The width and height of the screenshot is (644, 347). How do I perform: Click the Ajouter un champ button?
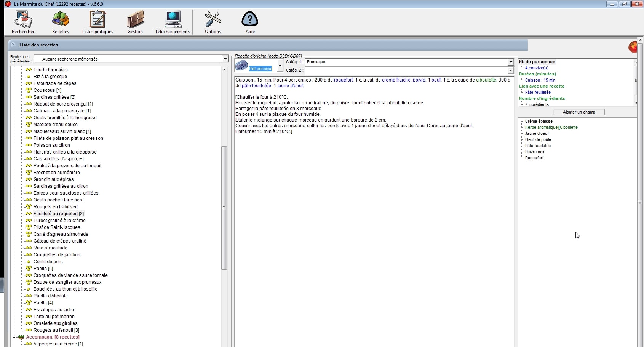click(x=579, y=112)
